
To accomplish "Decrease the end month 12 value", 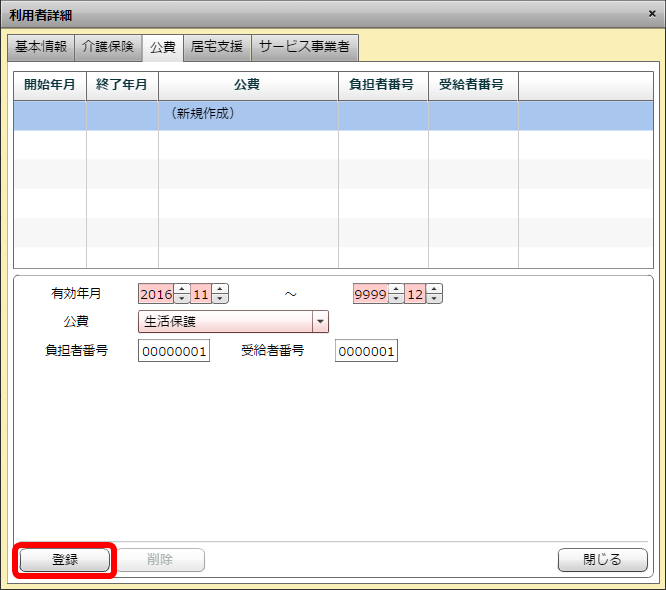I will [x=435, y=298].
